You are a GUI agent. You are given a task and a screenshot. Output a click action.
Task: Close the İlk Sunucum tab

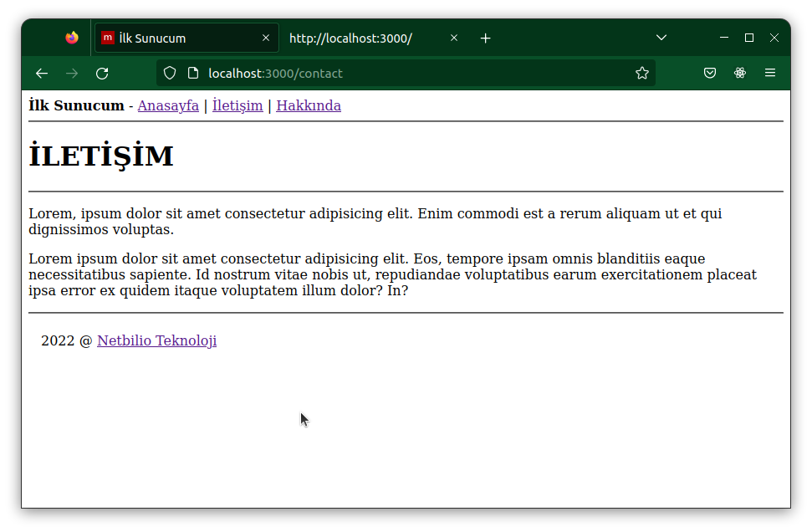(x=266, y=38)
